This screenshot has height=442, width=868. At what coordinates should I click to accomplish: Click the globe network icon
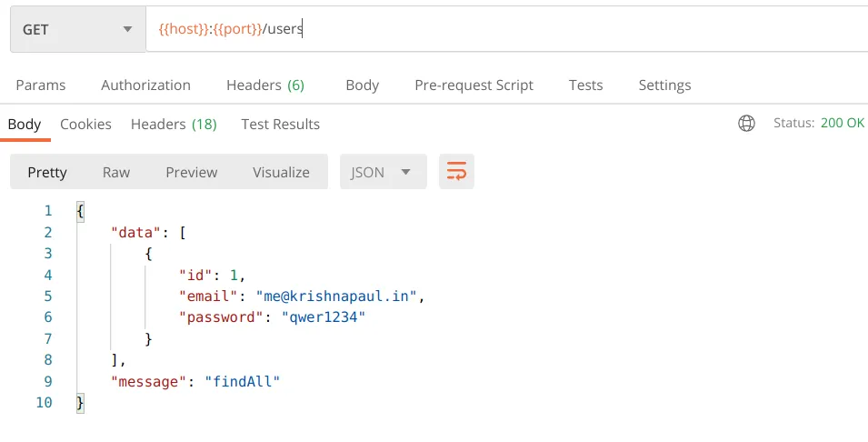pos(746,123)
